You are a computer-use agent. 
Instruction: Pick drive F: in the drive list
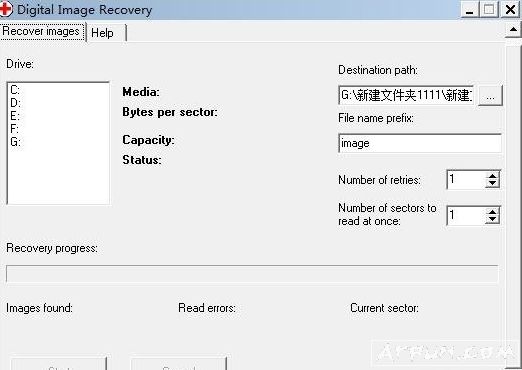[x=14, y=129]
